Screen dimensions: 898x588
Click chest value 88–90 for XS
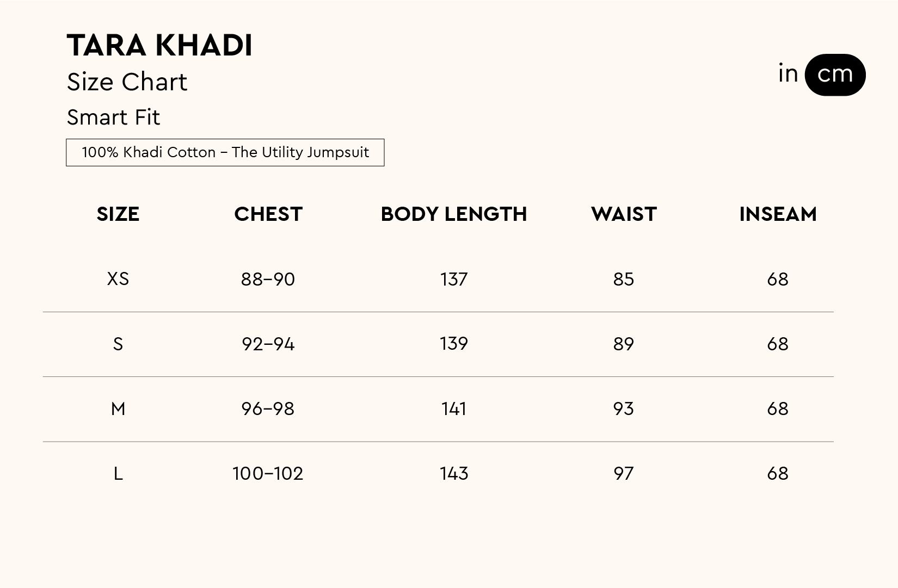coord(268,280)
